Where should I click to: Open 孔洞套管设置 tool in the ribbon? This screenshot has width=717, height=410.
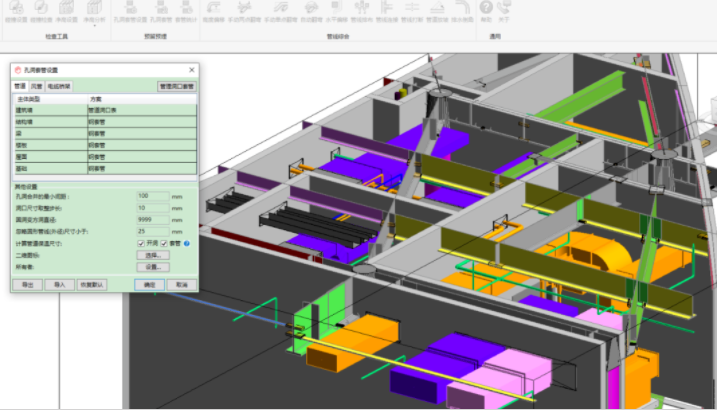coord(129,12)
